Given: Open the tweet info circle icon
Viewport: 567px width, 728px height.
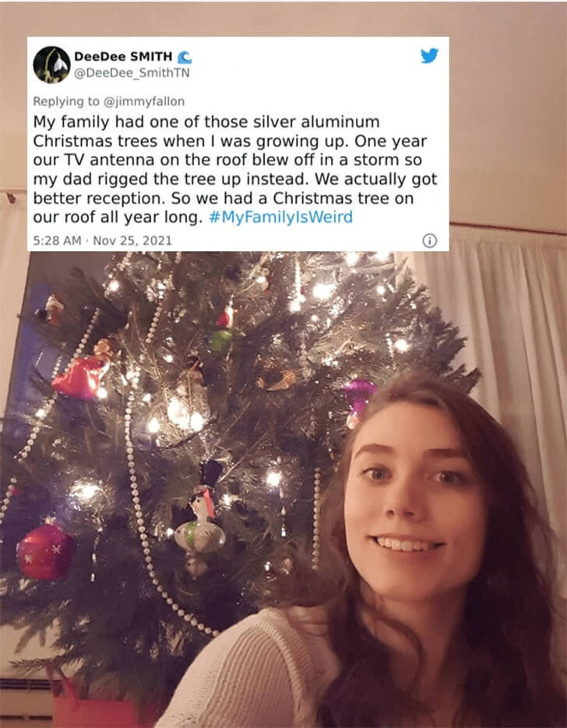Looking at the screenshot, I should [x=430, y=241].
